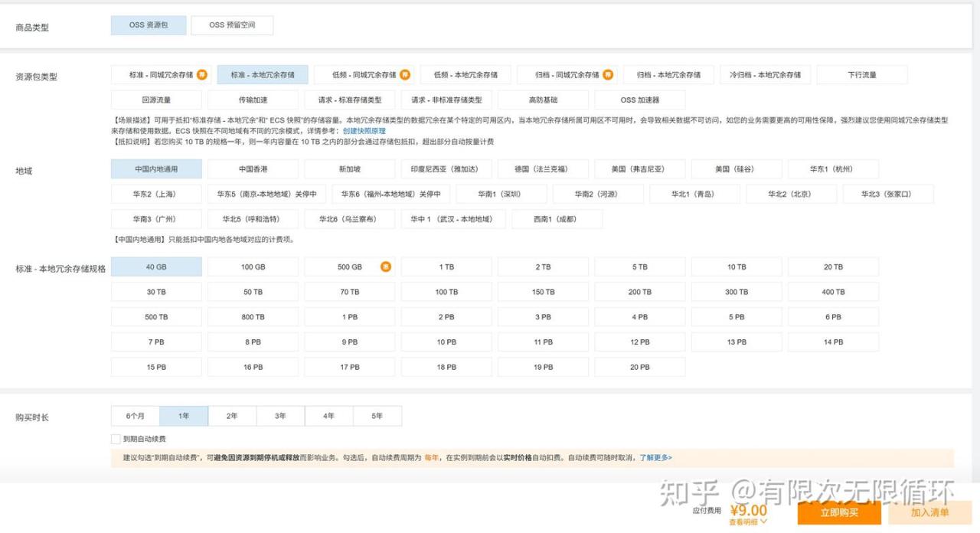Image resolution: width=980 pixels, height=533 pixels.
Task: Click orange badge on 标准-同城冗余存储
Action: 202,74
